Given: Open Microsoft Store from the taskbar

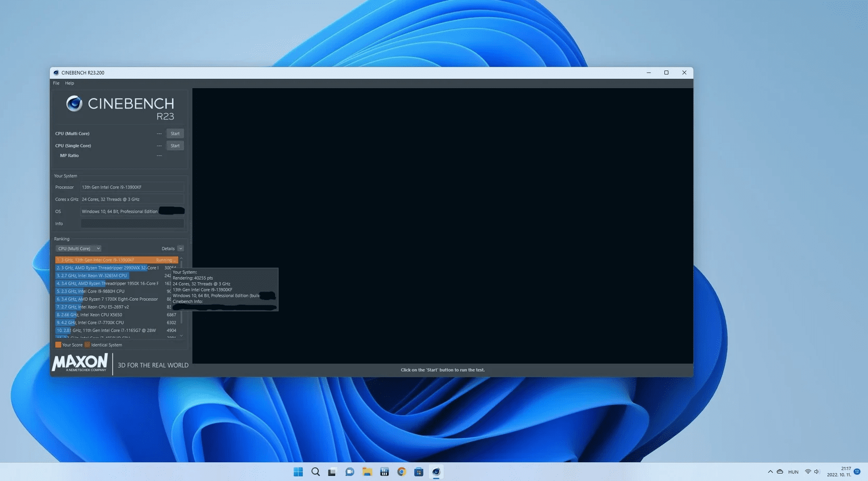Looking at the screenshot, I should [419, 472].
